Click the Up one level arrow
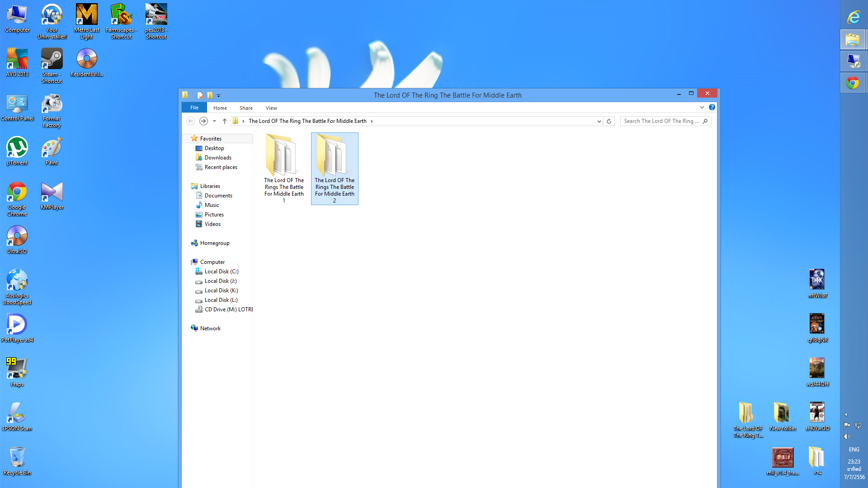Viewport: 868px width, 488px height. pyautogui.click(x=225, y=121)
